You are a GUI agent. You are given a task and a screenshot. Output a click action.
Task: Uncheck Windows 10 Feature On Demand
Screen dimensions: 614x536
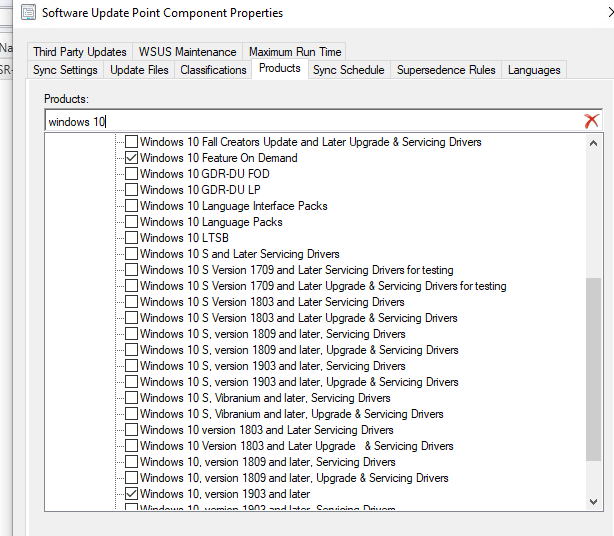131,158
